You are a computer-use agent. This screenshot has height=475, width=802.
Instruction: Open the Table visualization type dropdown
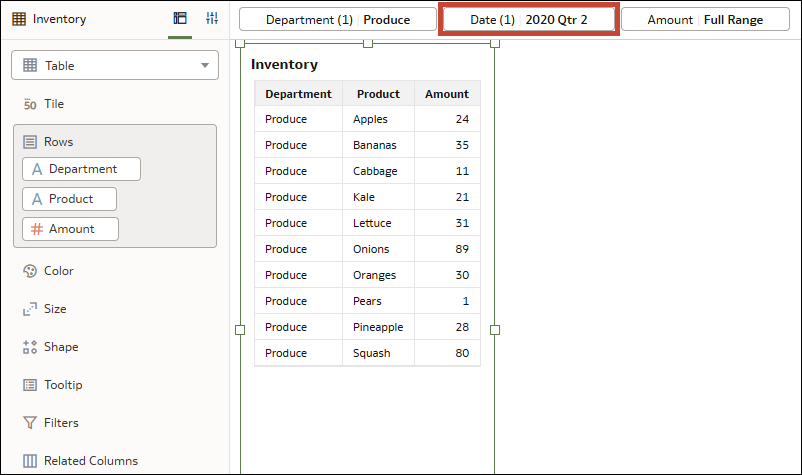115,65
